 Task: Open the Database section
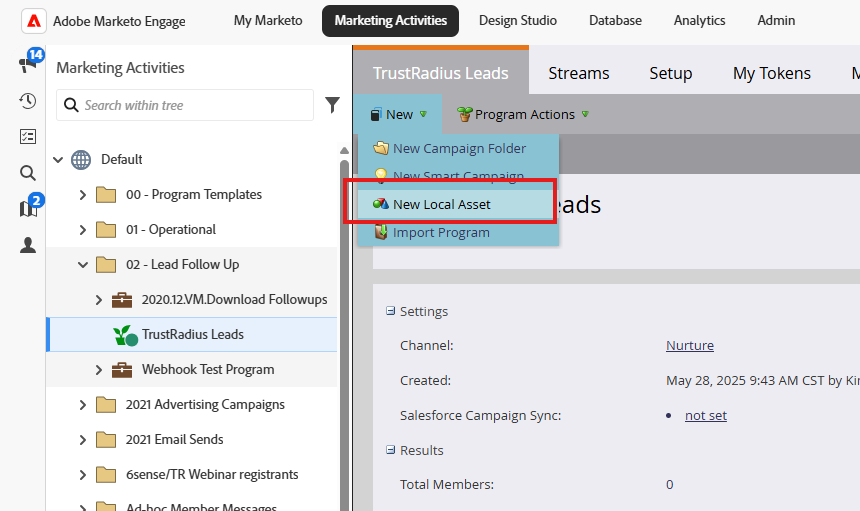(615, 21)
